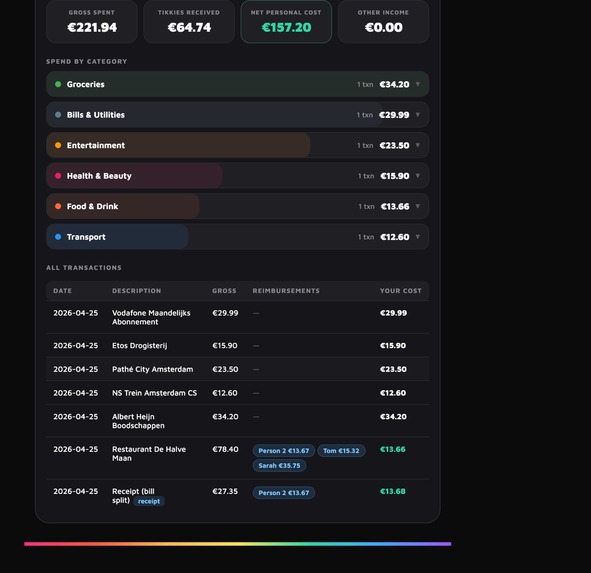Expand the Bills & Utilities category arrow
This screenshot has height=573, width=591.
tap(418, 115)
